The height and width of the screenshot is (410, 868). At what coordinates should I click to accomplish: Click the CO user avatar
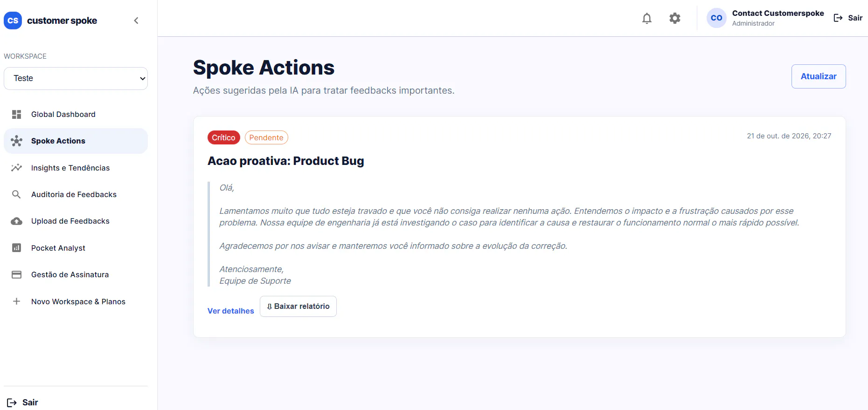click(716, 18)
